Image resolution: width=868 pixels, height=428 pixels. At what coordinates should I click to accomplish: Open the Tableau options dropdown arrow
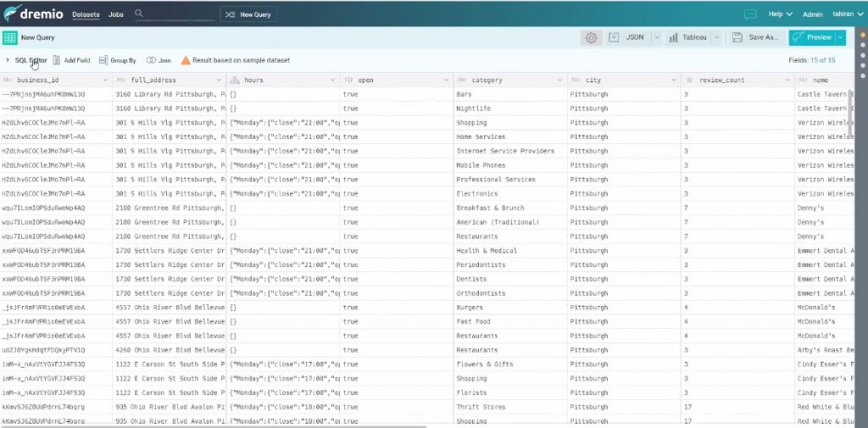(x=716, y=37)
